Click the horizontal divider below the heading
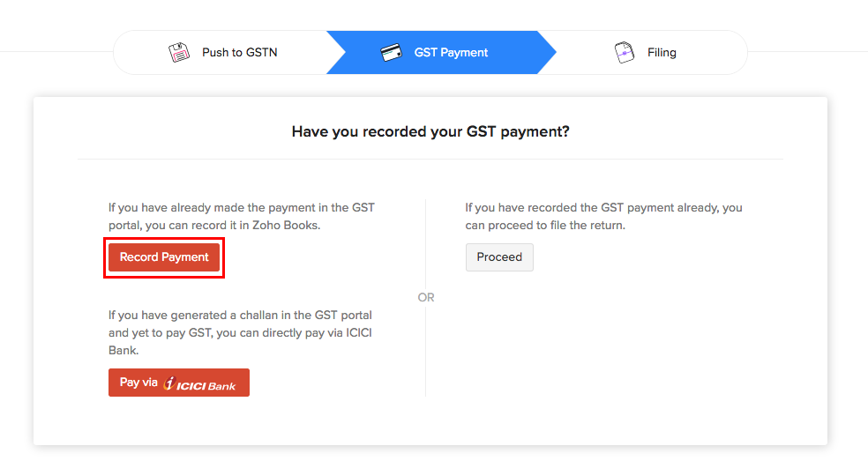 (430, 160)
